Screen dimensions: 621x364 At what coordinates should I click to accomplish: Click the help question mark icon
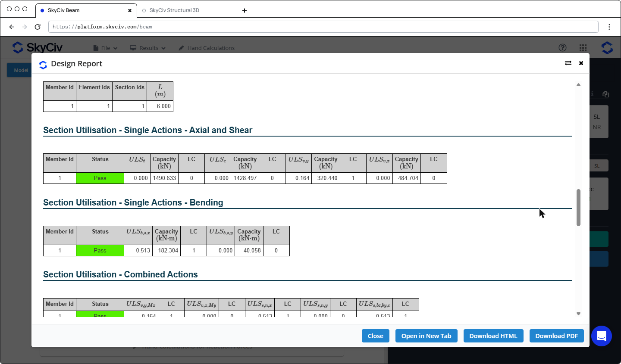tap(562, 48)
